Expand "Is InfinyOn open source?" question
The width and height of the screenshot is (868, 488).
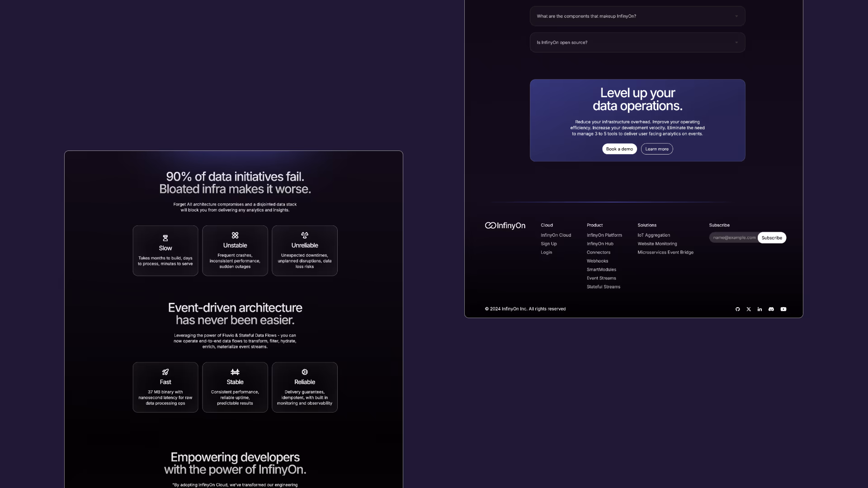(x=637, y=42)
